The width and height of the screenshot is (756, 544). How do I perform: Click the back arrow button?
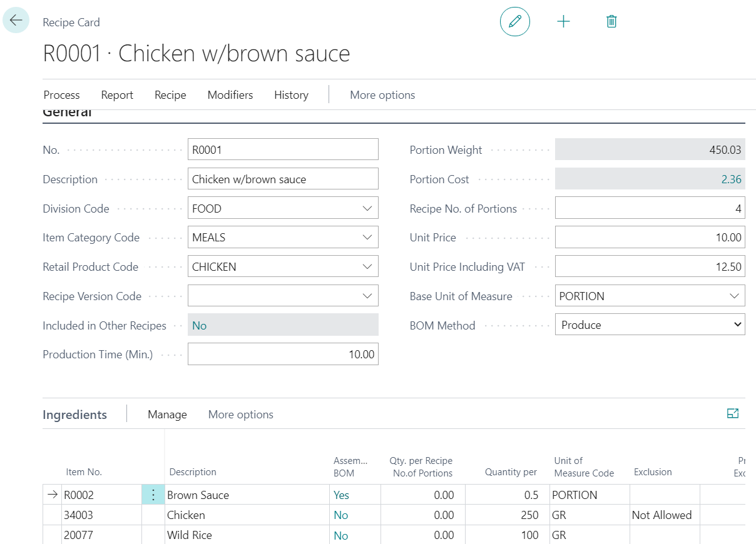pyautogui.click(x=16, y=20)
